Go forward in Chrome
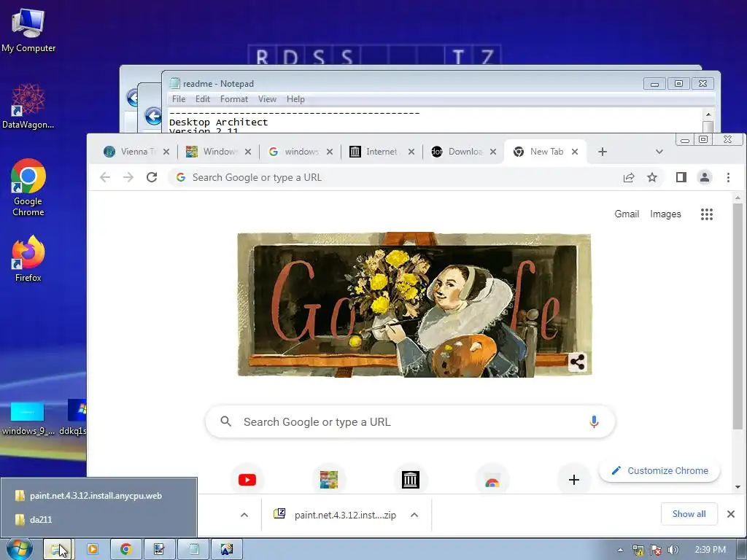The height and width of the screenshot is (560, 747). click(128, 177)
